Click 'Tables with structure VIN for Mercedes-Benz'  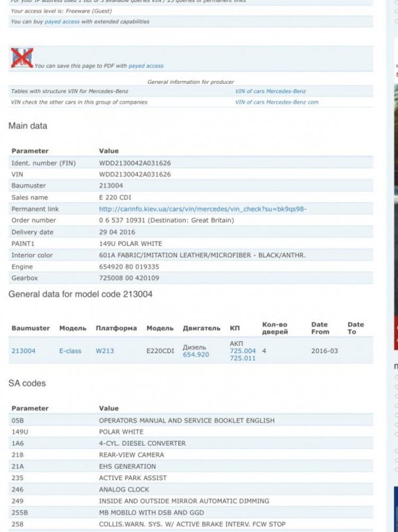[x=70, y=91]
